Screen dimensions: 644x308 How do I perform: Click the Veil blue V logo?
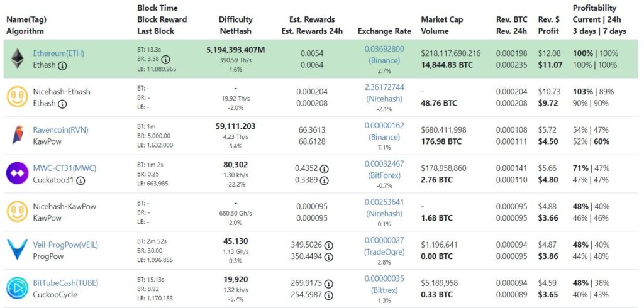pyautogui.click(x=17, y=250)
